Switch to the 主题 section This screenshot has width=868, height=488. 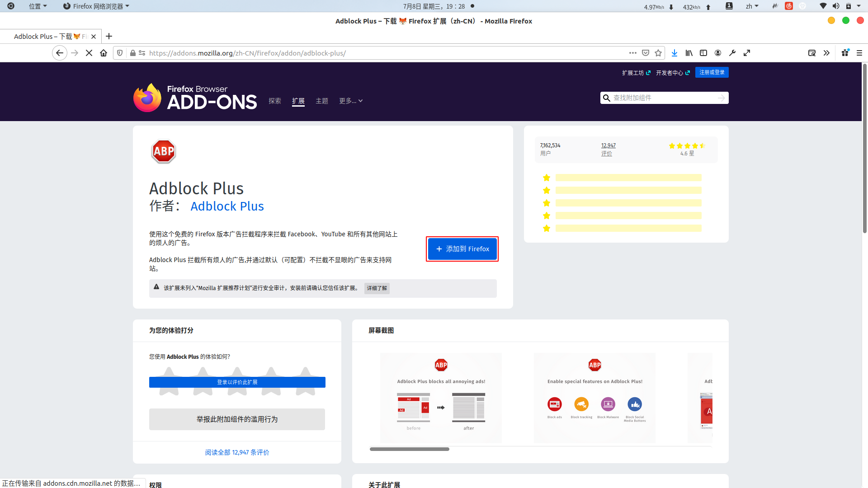coord(321,101)
